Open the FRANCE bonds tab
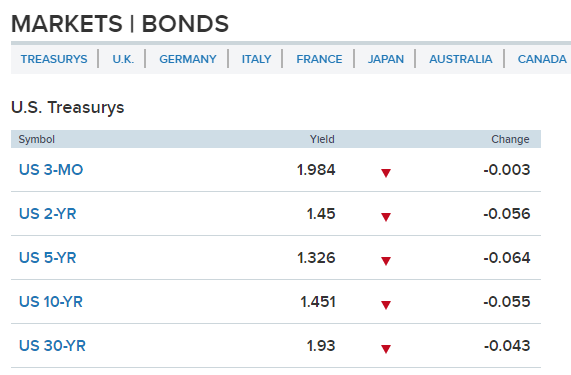571x375 pixels. [319, 59]
